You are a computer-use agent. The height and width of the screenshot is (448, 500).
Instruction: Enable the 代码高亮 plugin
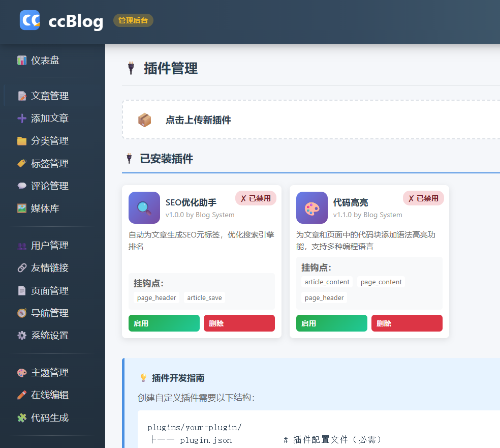(332, 323)
